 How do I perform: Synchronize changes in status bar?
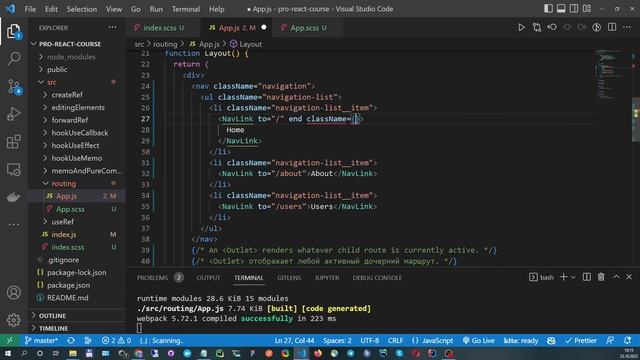tap(71, 340)
